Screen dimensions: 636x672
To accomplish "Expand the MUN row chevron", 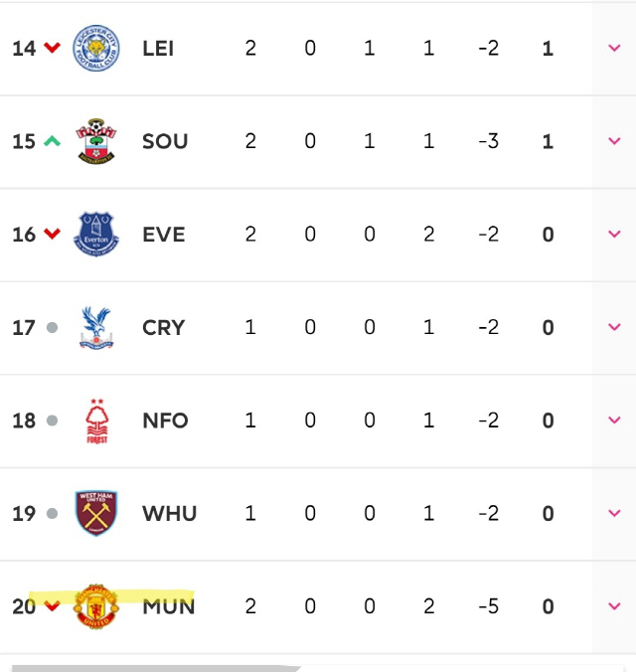I will pyautogui.click(x=614, y=606).
